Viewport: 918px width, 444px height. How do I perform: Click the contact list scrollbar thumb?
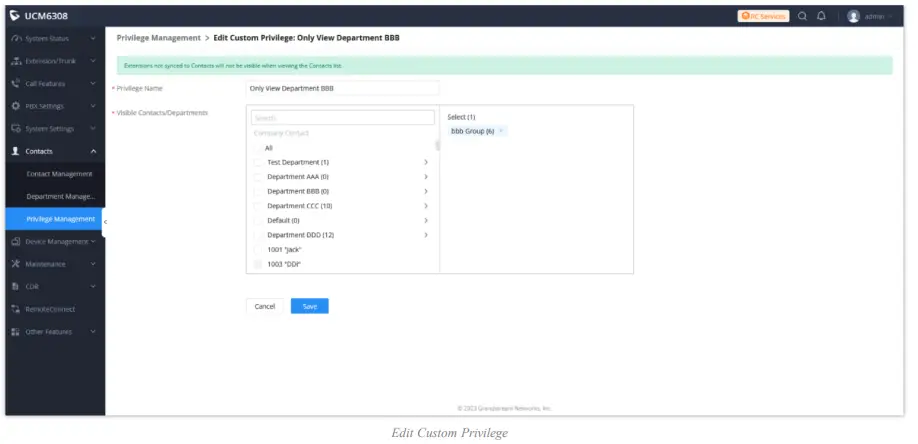click(437, 145)
